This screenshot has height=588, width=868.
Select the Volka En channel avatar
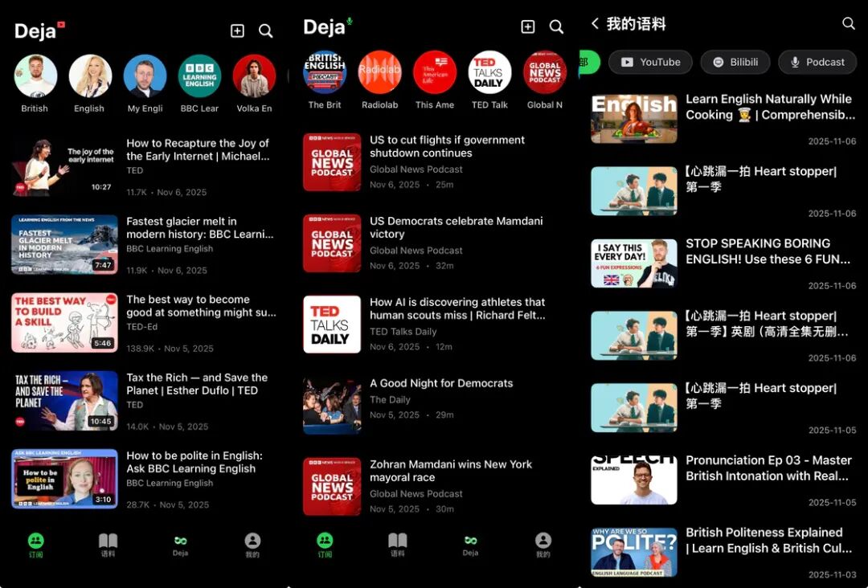click(254, 76)
